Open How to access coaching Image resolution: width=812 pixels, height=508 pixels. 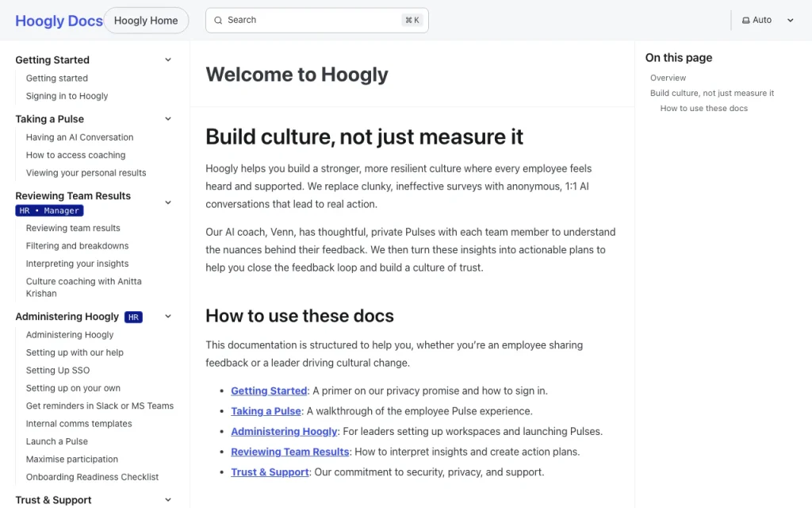coord(75,155)
